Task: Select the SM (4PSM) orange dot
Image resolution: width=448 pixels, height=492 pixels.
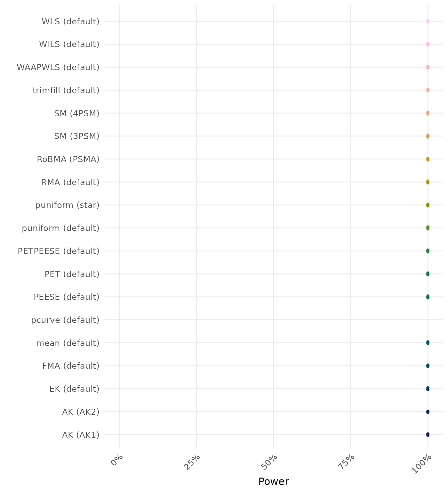Action: 428,113
